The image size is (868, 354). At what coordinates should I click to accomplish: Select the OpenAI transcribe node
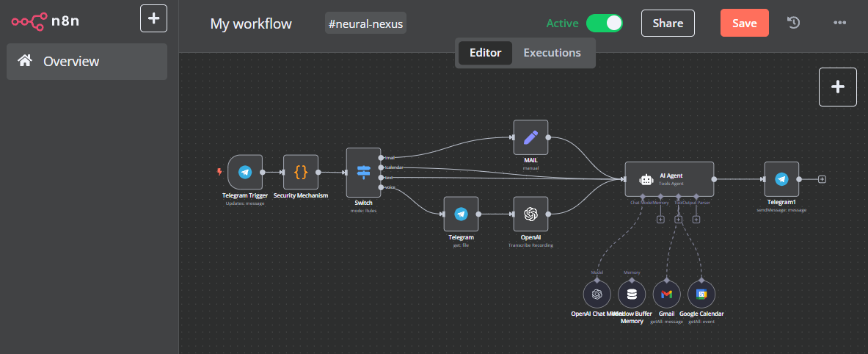[531, 214]
